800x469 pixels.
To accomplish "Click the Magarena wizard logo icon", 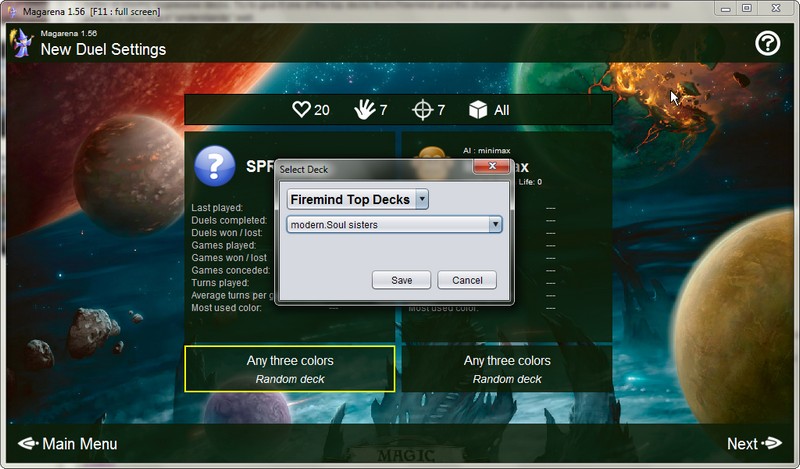I will click(22, 43).
